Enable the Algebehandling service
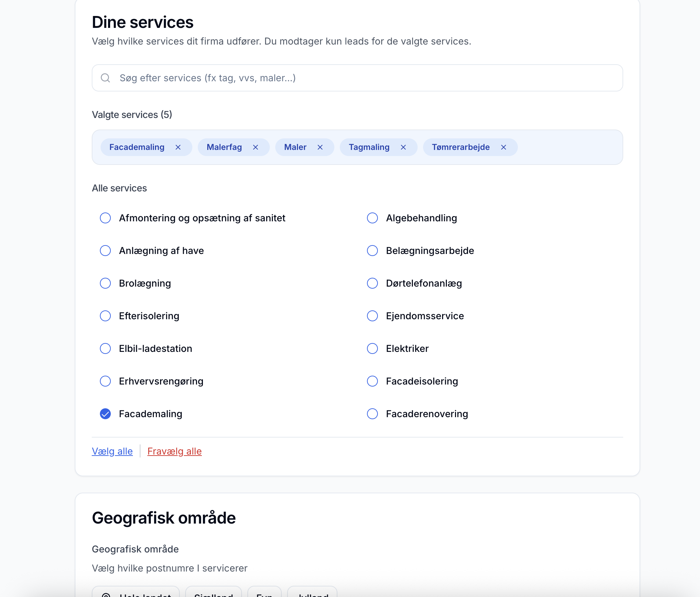 point(372,218)
